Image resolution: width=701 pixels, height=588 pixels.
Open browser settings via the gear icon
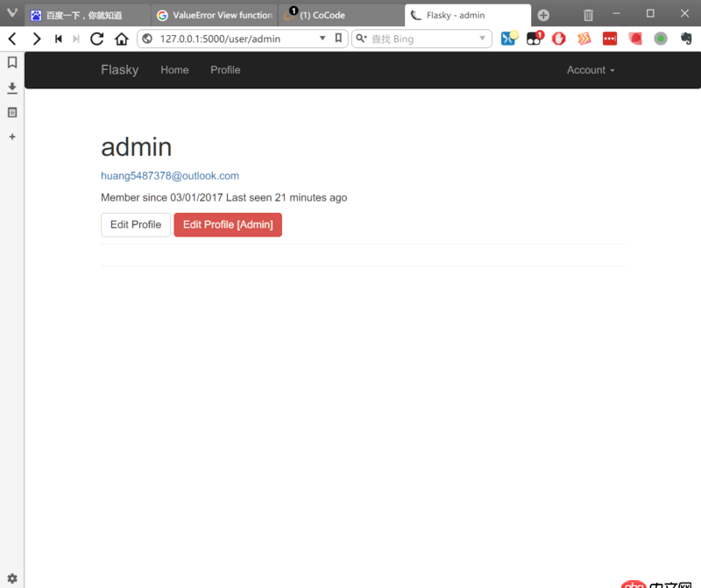[x=11, y=578]
